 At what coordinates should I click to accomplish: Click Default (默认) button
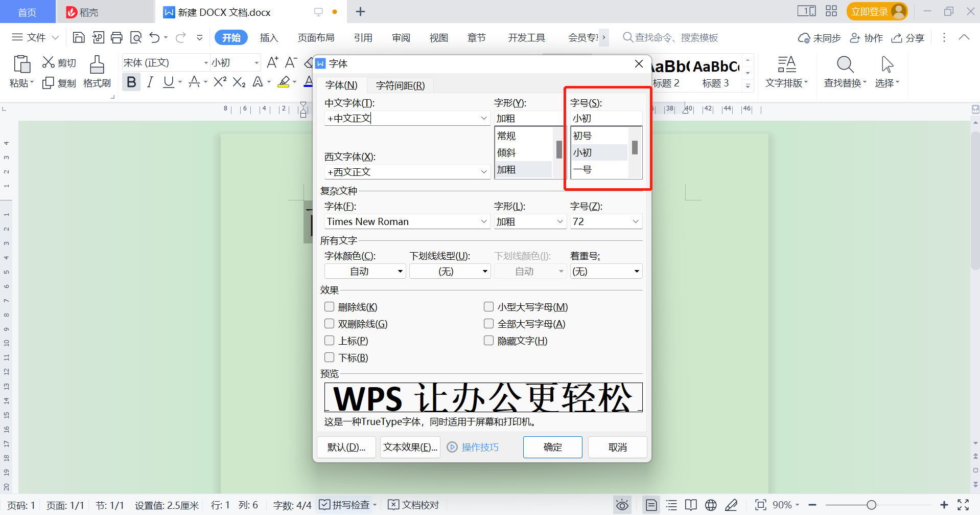click(346, 447)
